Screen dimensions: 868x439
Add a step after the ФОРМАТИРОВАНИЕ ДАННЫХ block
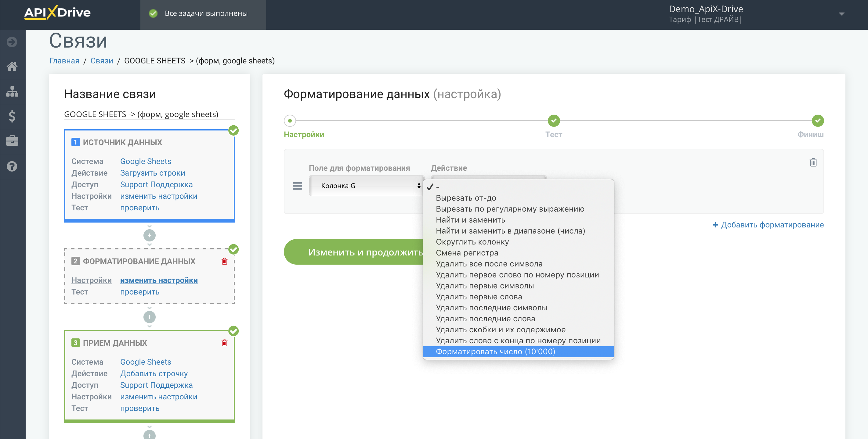pos(149,317)
